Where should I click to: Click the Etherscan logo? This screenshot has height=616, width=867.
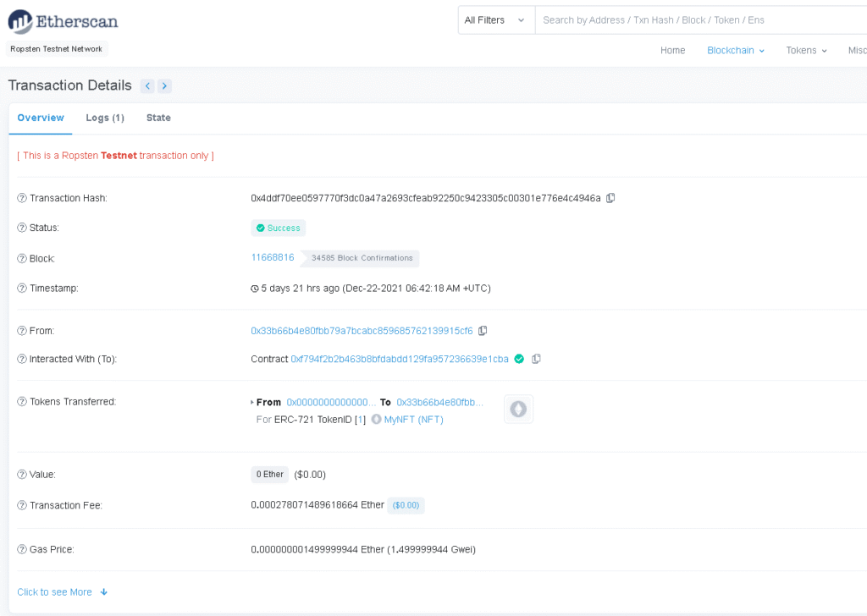(x=64, y=21)
